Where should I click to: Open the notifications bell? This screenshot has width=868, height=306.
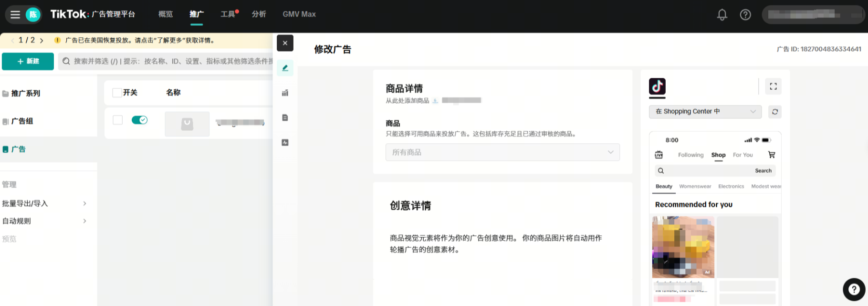click(x=722, y=15)
